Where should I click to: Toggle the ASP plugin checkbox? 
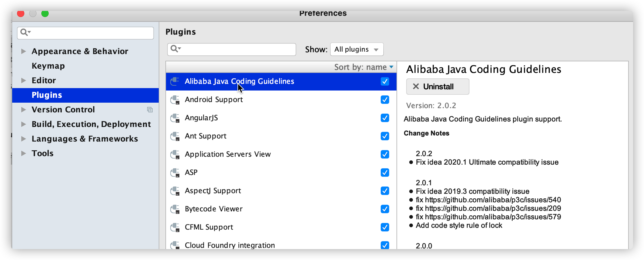(385, 173)
